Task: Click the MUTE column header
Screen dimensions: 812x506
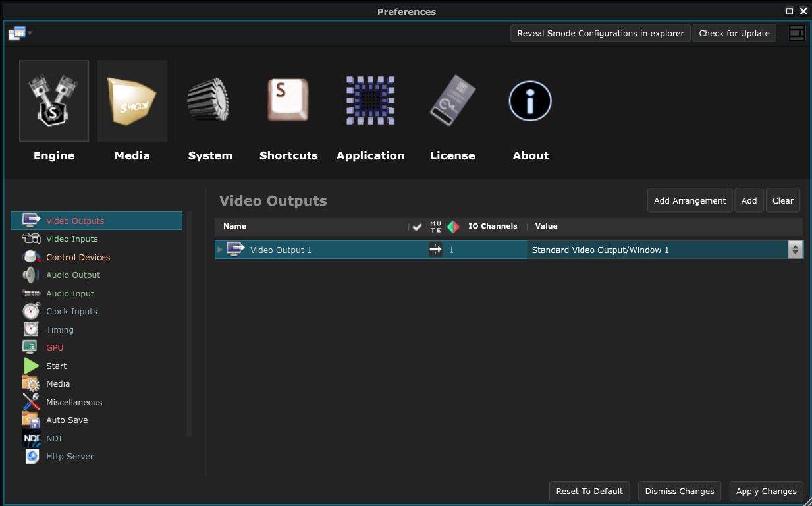Action: click(435, 227)
